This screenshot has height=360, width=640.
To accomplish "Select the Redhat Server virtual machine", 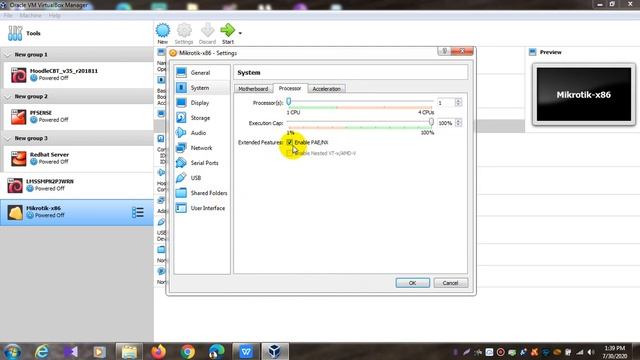I will click(x=78, y=158).
